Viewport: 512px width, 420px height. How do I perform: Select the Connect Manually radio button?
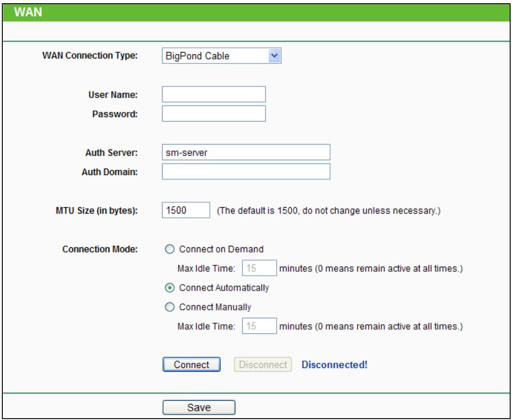pos(170,307)
